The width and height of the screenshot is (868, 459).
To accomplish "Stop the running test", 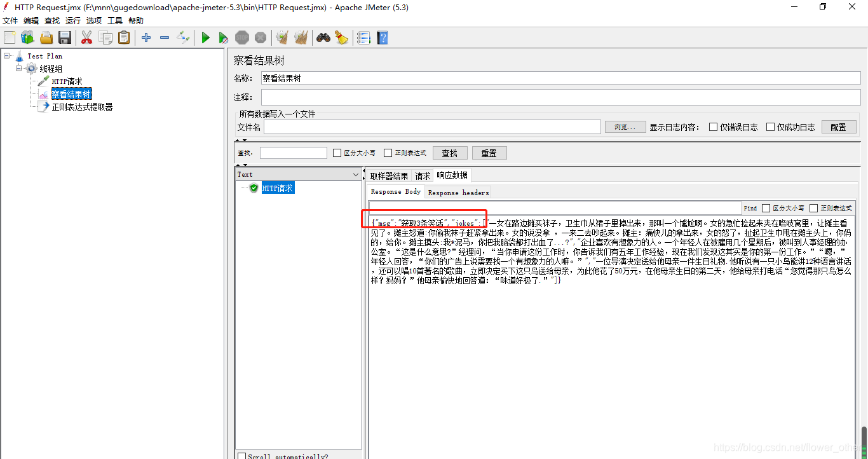I will pos(242,38).
